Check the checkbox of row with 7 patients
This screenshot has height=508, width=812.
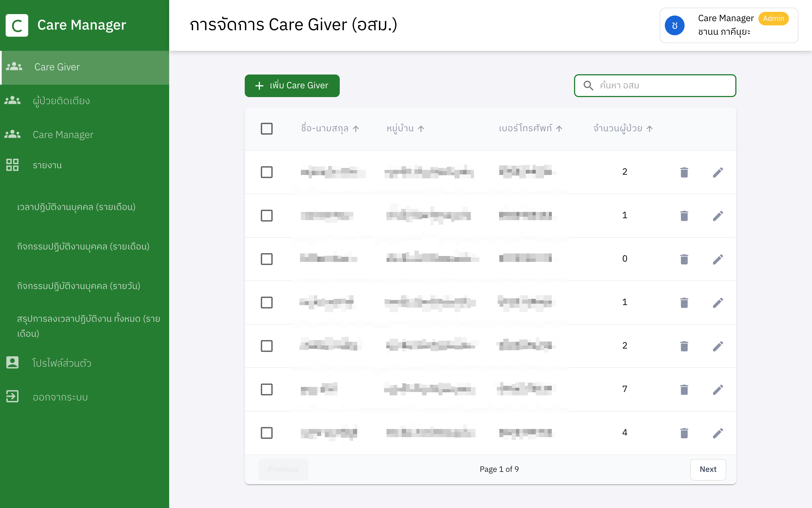pyautogui.click(x=267, y=389)
